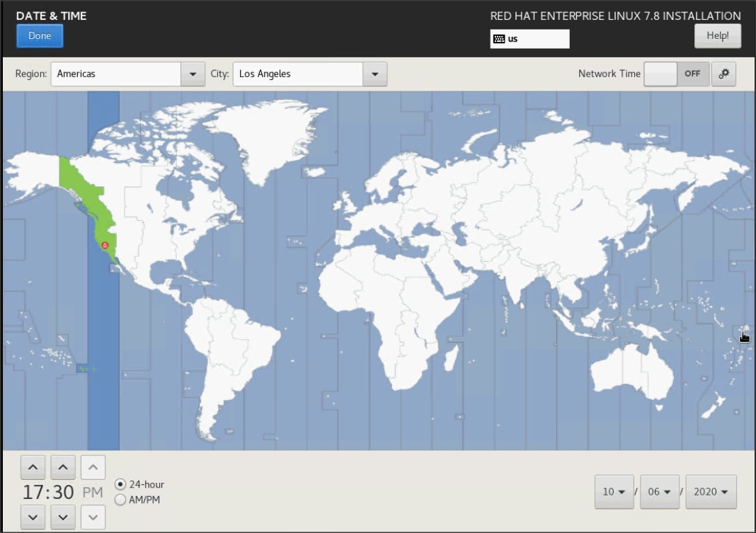This screenshot has width=756, height=533.
Task: Click the keyboard layout indicator showing us
Action: (529, 39)
